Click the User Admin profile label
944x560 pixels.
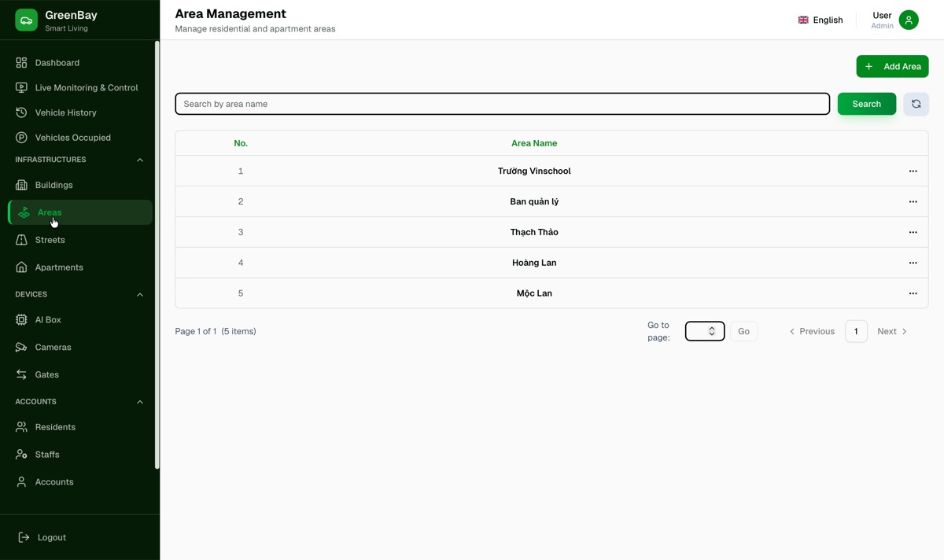[x=882, y=20]
